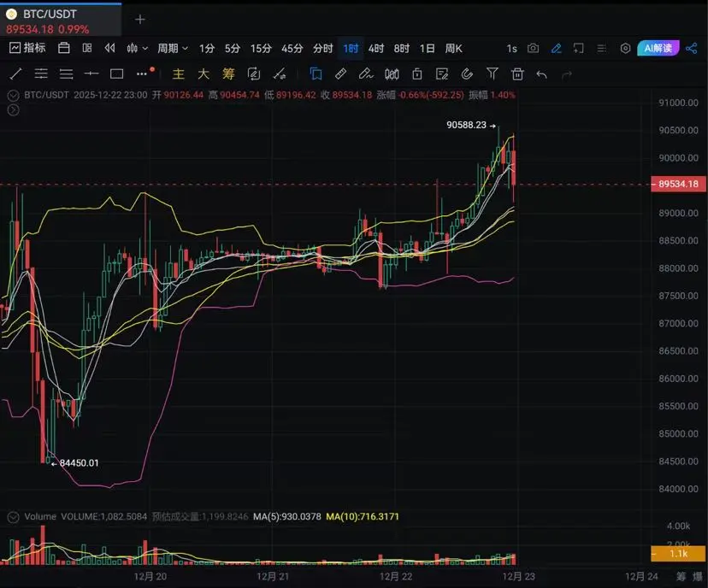This screenshot has width=708, height=588.
Task: Select the Fibonacci levels tool
Action: tap(41, 73)
